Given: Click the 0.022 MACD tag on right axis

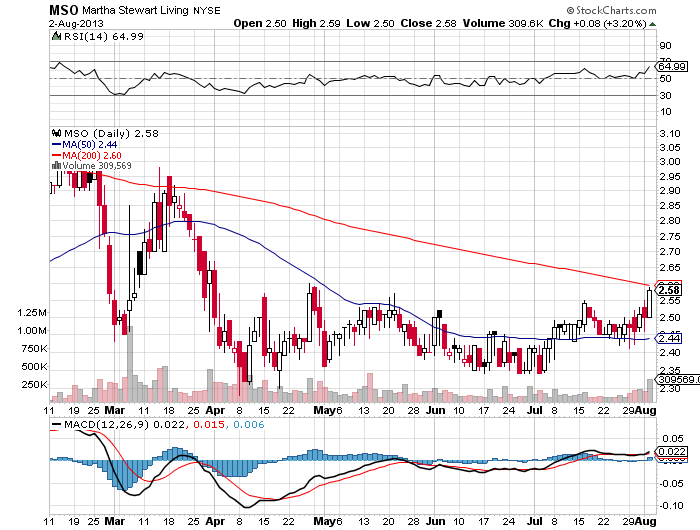Looking at the screenshot, I should (672, 451).
